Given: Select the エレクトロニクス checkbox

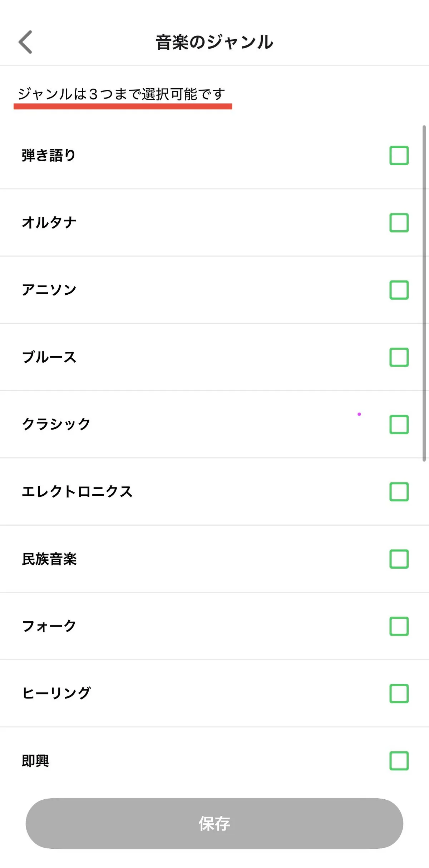Looking at the screenshot, I should pyautogui.click(x=399, y=491).
